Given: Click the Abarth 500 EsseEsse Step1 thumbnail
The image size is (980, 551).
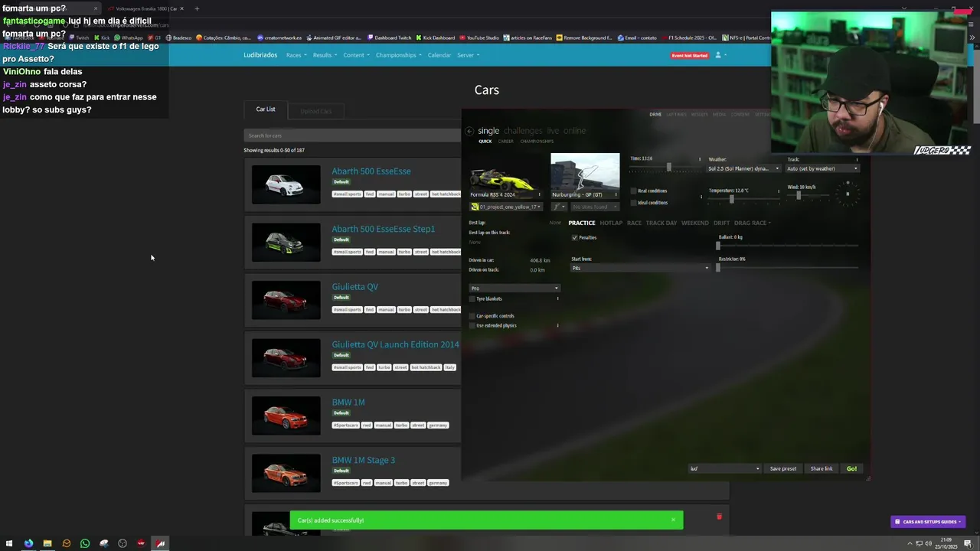Looking at the screenshot, I should click(286, 243).
